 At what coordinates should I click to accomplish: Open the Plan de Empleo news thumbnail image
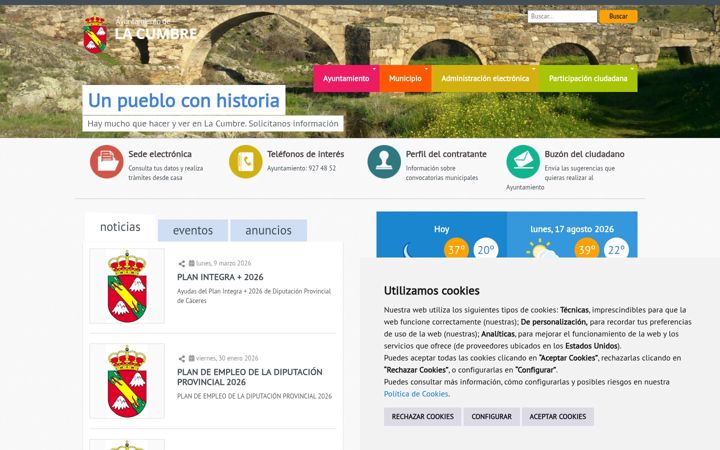point(127,381)
